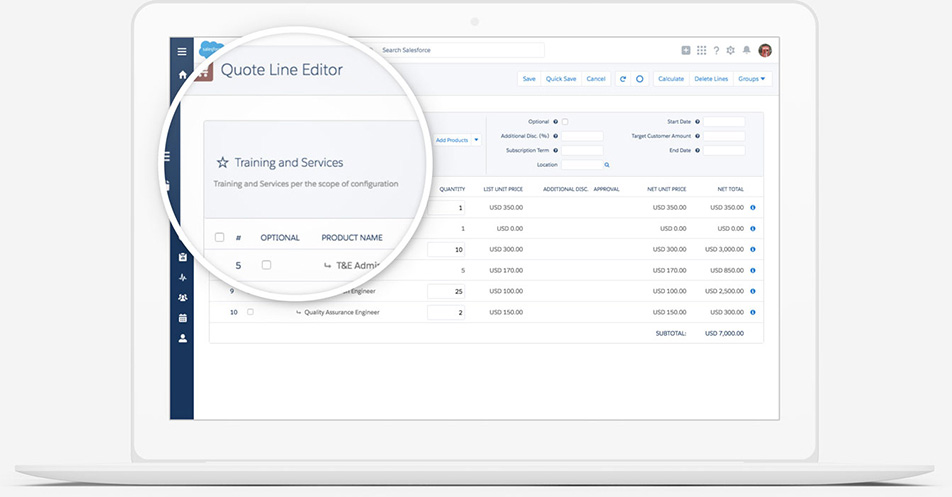952x497 pixels.
Task: Click the Location lookup search icon
Action: [x=606, y=165]
